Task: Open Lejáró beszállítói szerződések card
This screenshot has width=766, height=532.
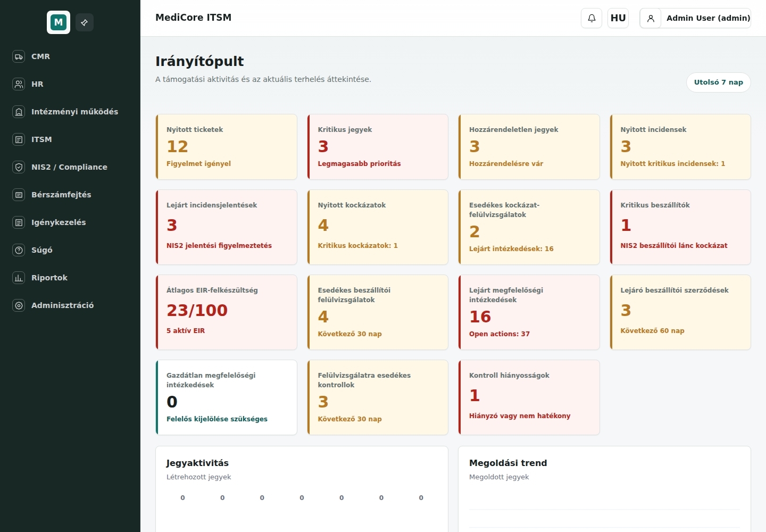Action: click(680, 312)
